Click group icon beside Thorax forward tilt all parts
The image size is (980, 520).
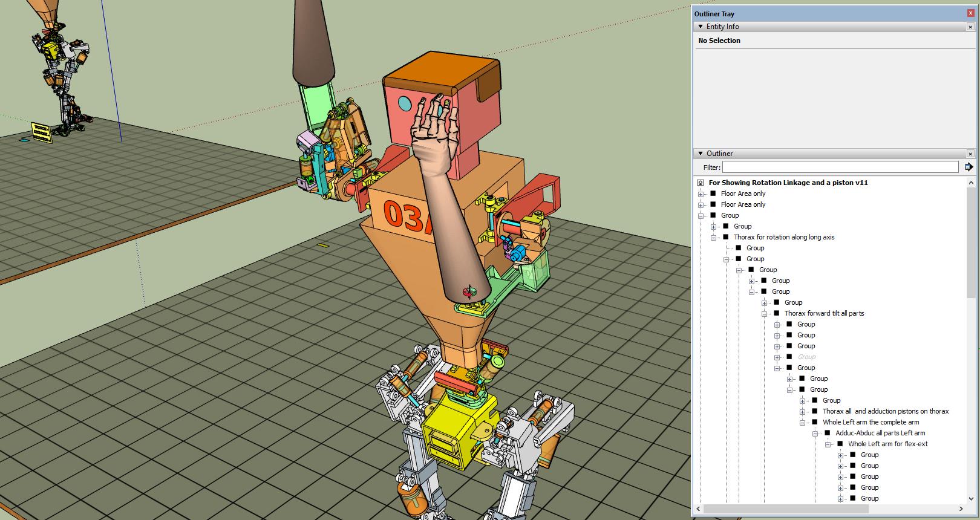click(x=777, y=313)
